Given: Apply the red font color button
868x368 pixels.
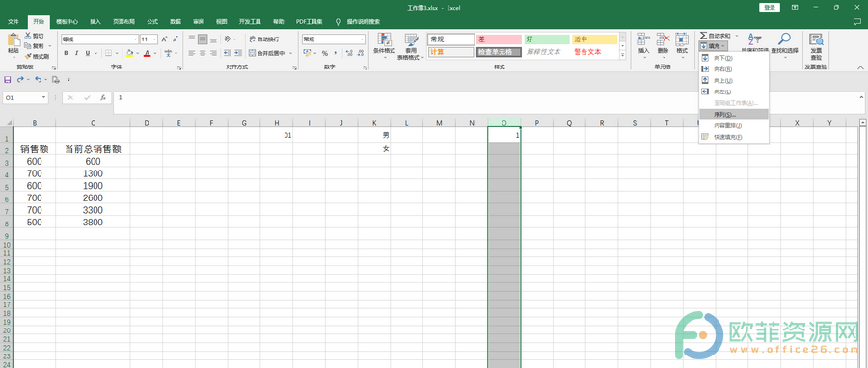Looking at the screenshot, I should (147, 53).
